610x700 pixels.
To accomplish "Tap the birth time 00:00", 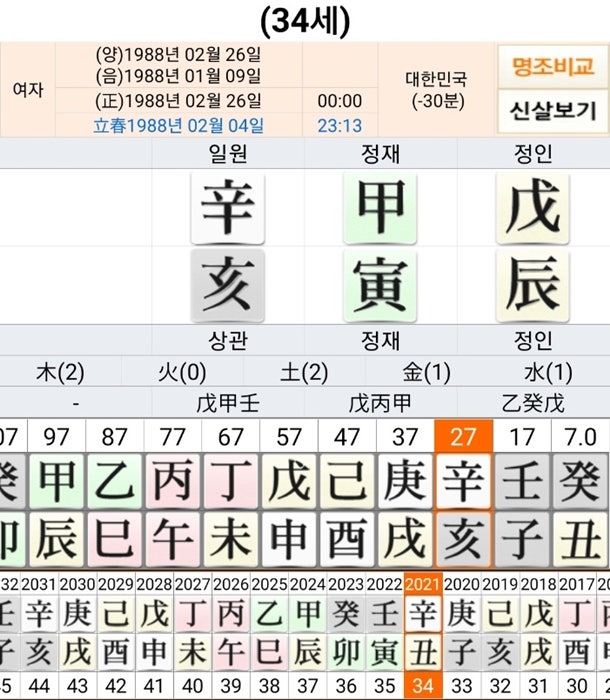I will tap(340, 101).
